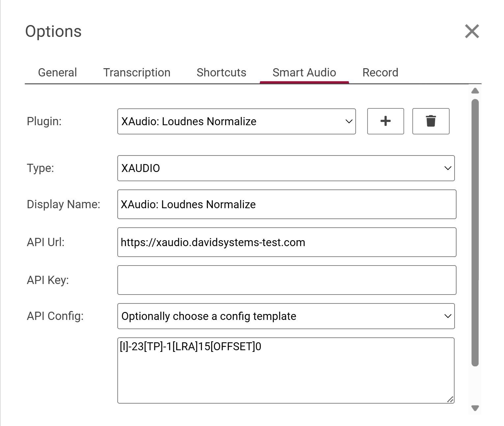Go to the Shortcuts tab

pos(221,72)
